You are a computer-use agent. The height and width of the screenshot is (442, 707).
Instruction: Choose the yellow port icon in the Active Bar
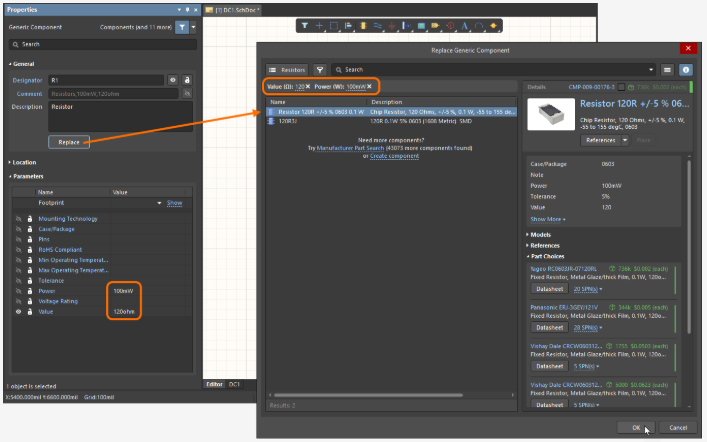[x=436, y=26]
